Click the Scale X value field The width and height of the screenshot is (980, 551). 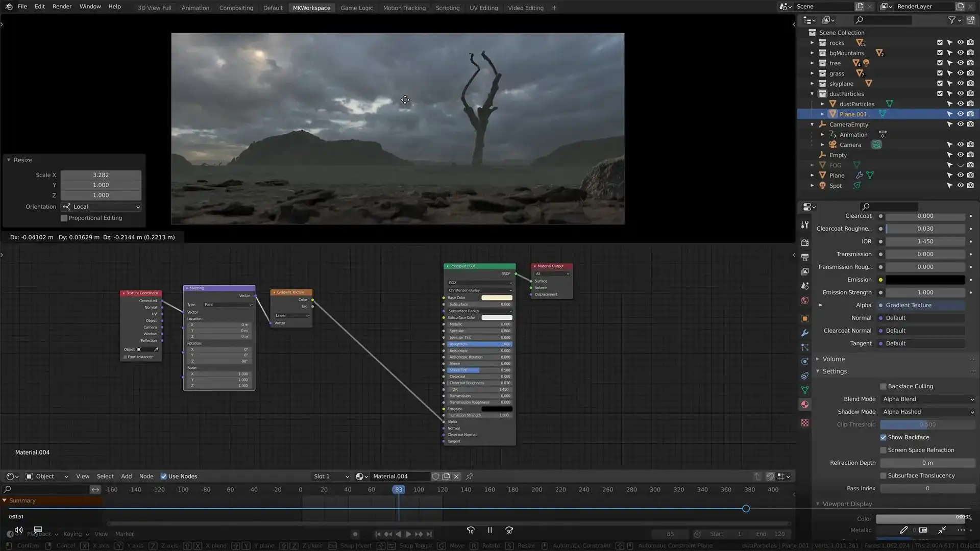[x=101, y=175]
